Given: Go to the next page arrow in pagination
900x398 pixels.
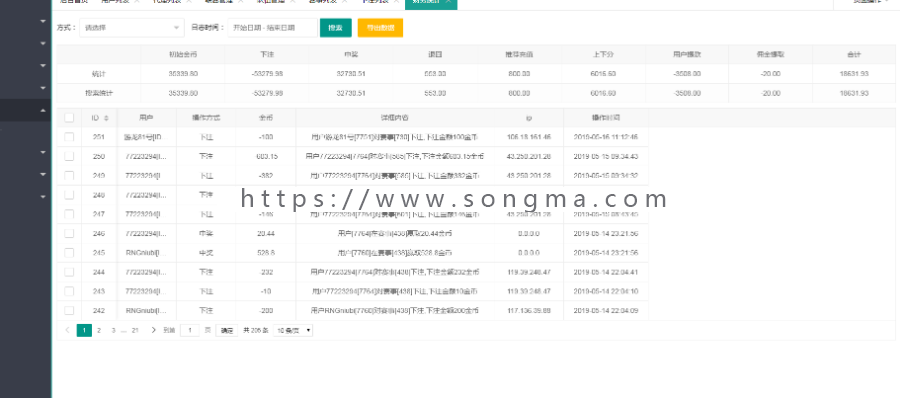Looking at the screenshot, I should point(153,330).
